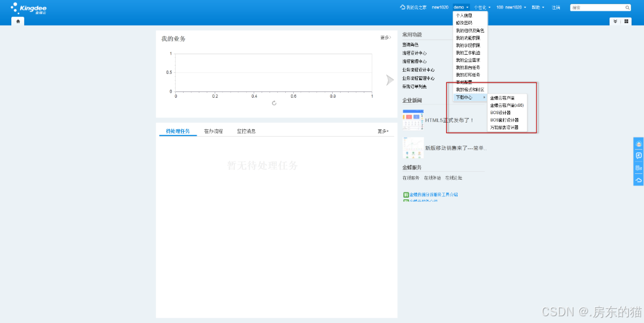
Task: Click the K chat sidebar icon
Action: [x=639, y=156]
